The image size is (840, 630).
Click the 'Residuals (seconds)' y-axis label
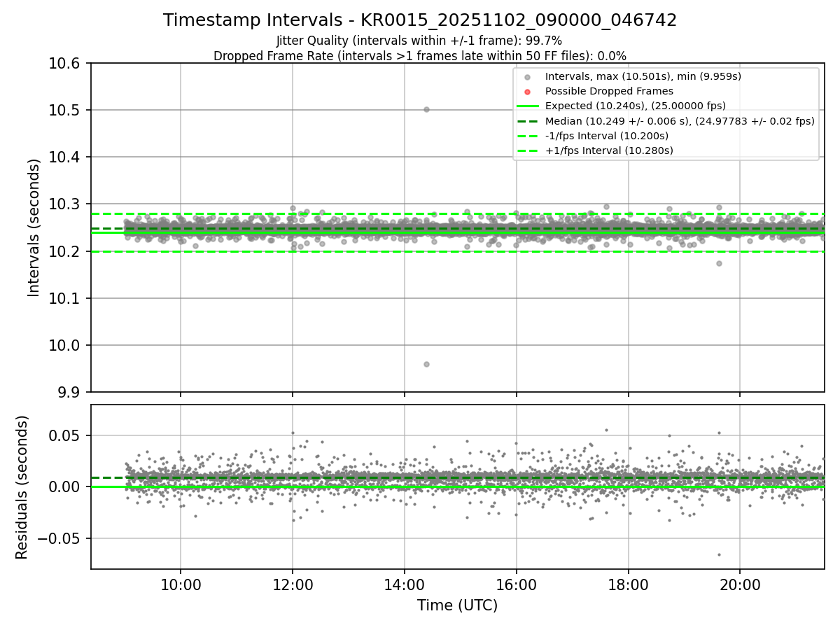click(22, 487)
